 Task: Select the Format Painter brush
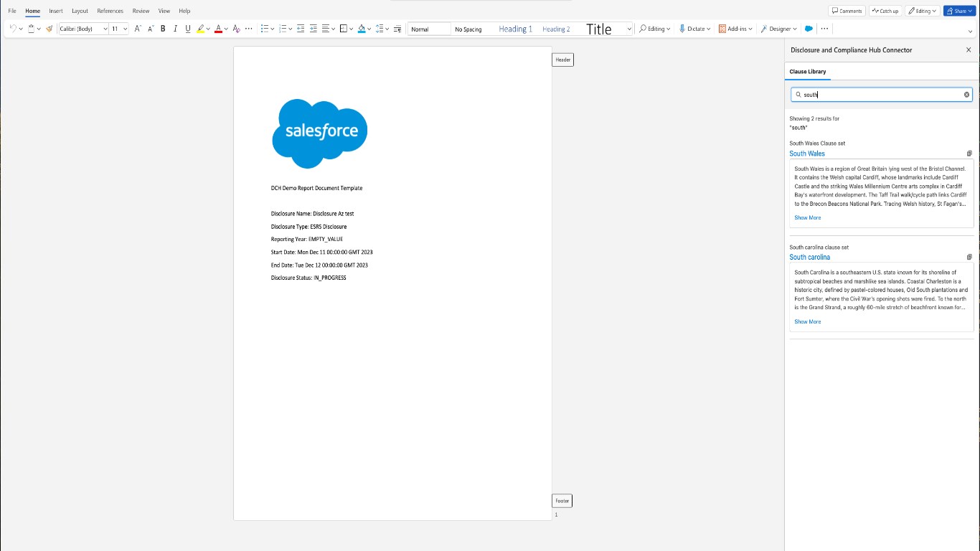coord(50,29)
